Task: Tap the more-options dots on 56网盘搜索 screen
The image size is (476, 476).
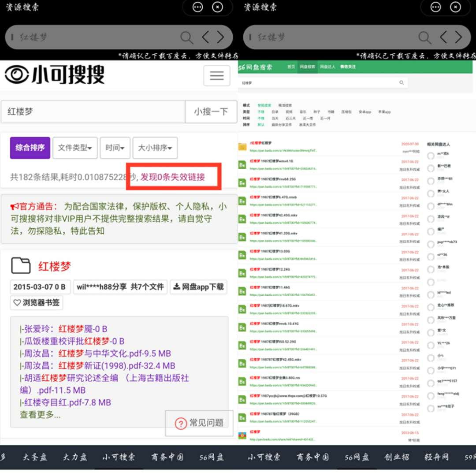Action: (x=435, y=7)
